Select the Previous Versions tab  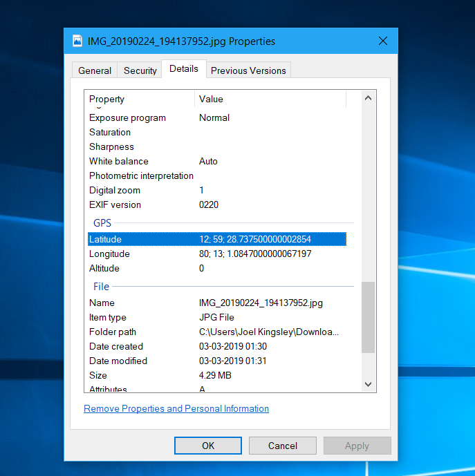click(248, 70)
